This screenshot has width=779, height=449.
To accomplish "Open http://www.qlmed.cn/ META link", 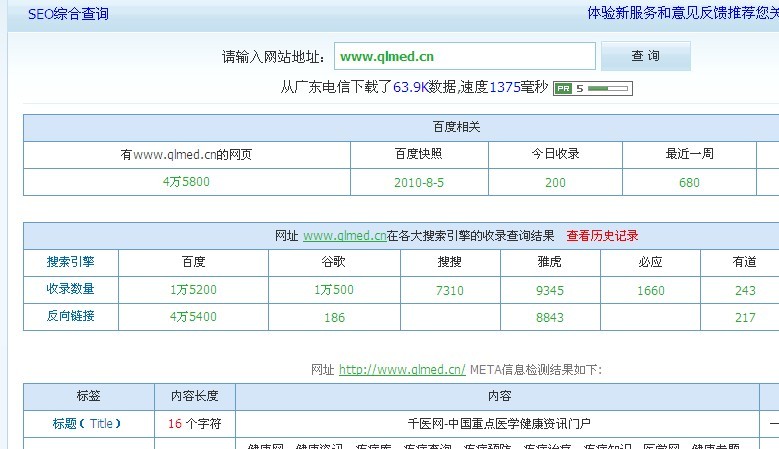I will [402, 370].
